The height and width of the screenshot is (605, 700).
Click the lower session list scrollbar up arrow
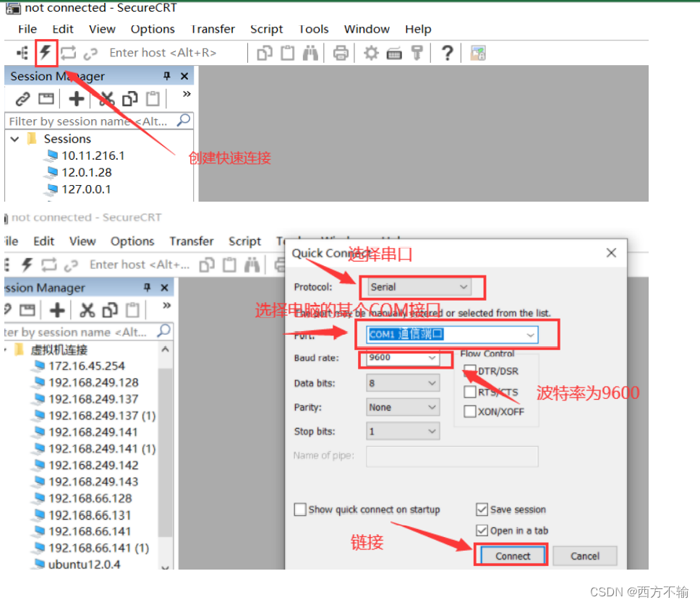(x=165, y=349)
